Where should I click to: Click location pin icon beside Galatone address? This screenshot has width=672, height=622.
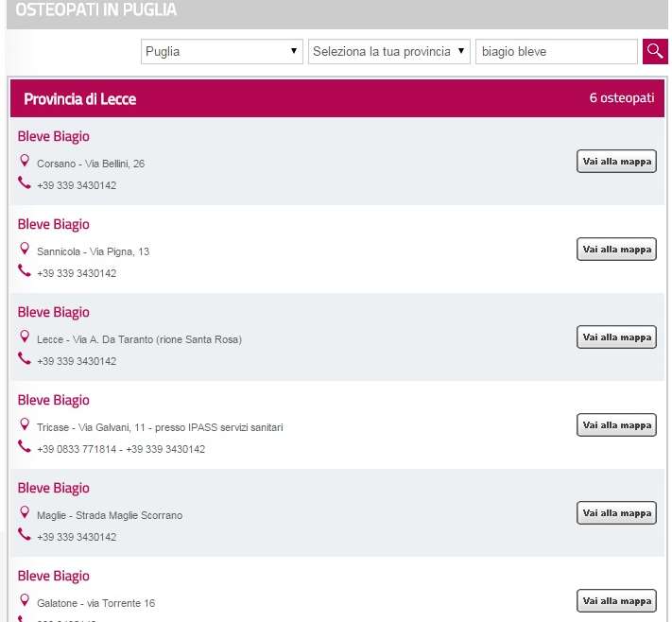coord(25,600)
